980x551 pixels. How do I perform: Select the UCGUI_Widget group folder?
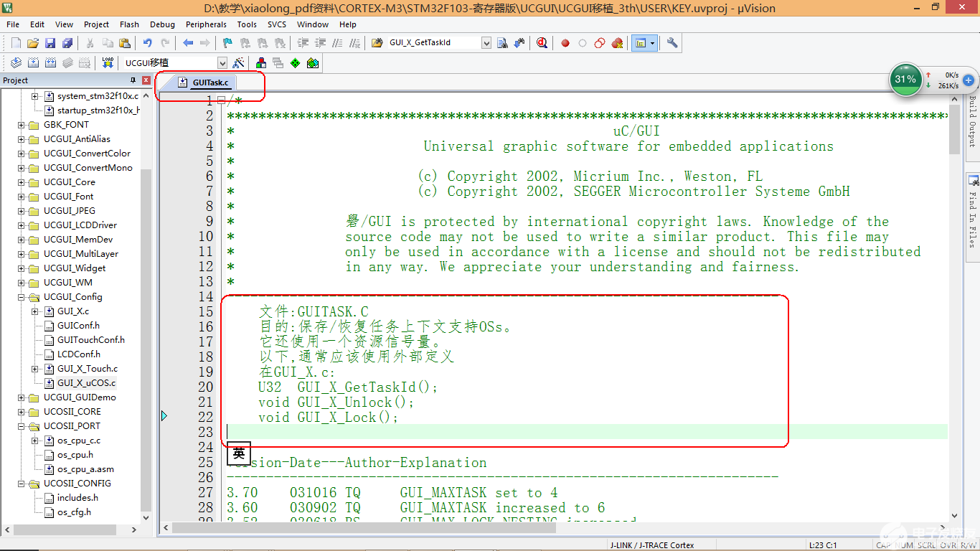tap(74, 268)
